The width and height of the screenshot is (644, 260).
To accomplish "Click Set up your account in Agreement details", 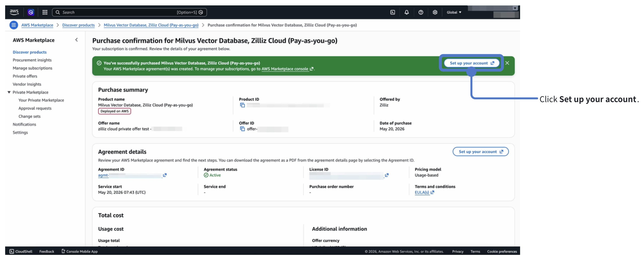I will click(480, 151).
